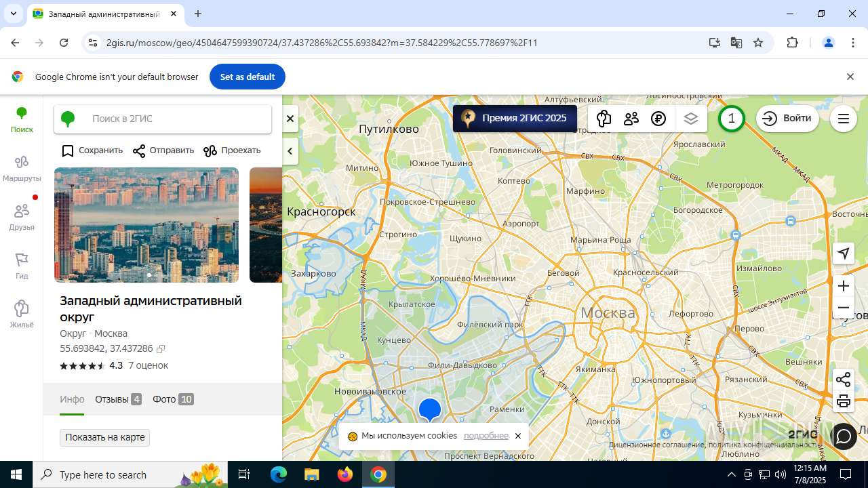
Task: Switch to the Отзывы tab
Action: [x=118, y=399]
